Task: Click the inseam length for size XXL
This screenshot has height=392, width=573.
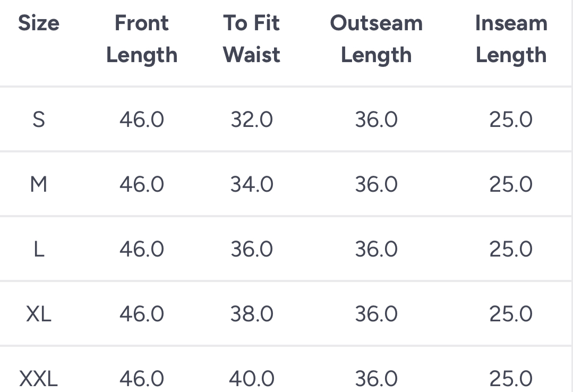Action: pos(511,379)
